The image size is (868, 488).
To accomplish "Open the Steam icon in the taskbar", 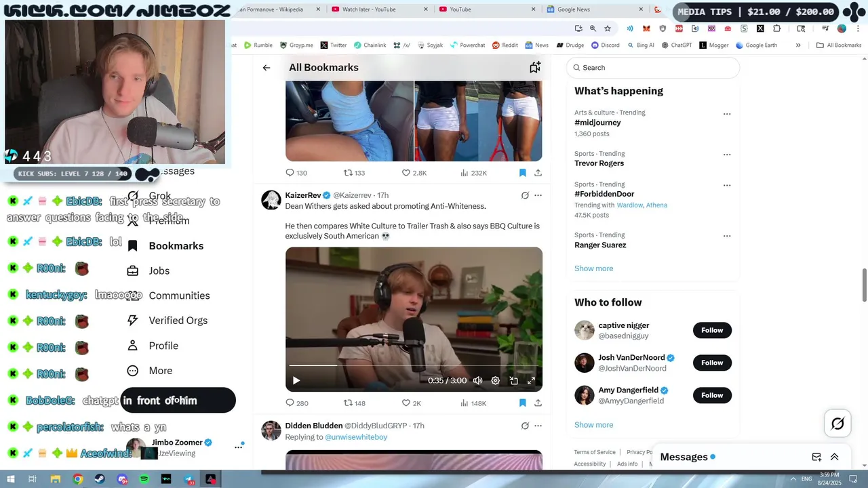I will pyautogui.click(x=100, y=479).
